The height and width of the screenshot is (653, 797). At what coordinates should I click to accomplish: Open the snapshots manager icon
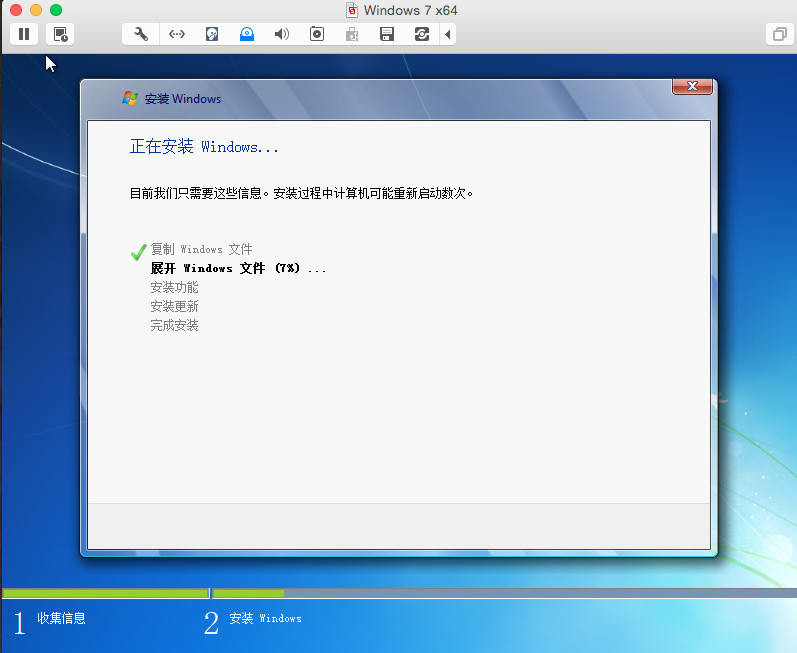click(x=60, y=34)
